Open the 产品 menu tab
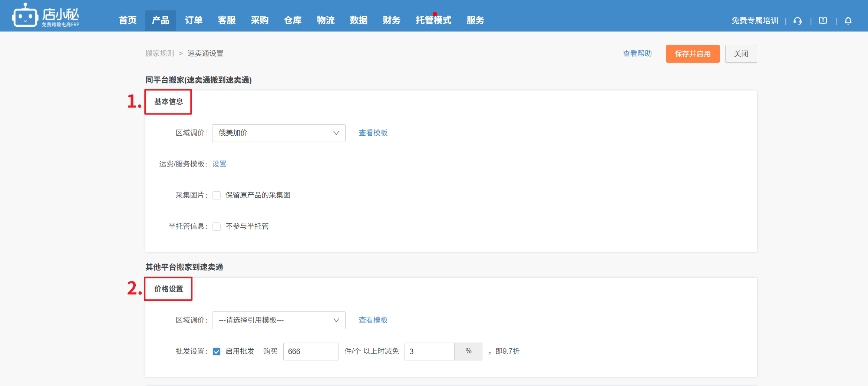The image size is (868, 386). pos(161,20)
